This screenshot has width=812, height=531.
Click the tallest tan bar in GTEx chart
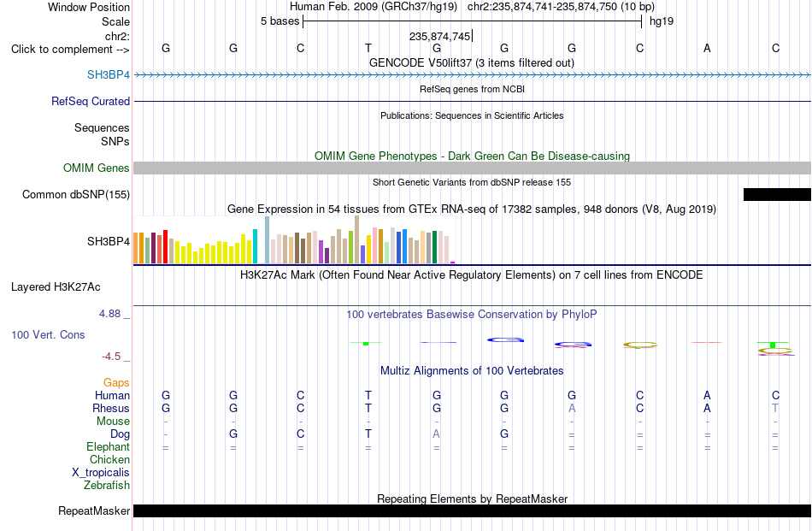356,240
